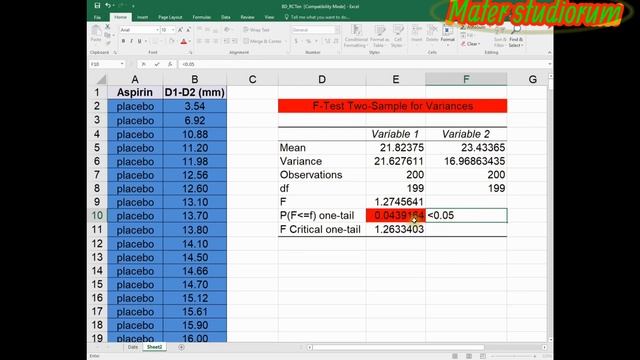The width and height of the screenshot is (640, 360).
Task: Cut selection with scissors icon
Action: 107,27
